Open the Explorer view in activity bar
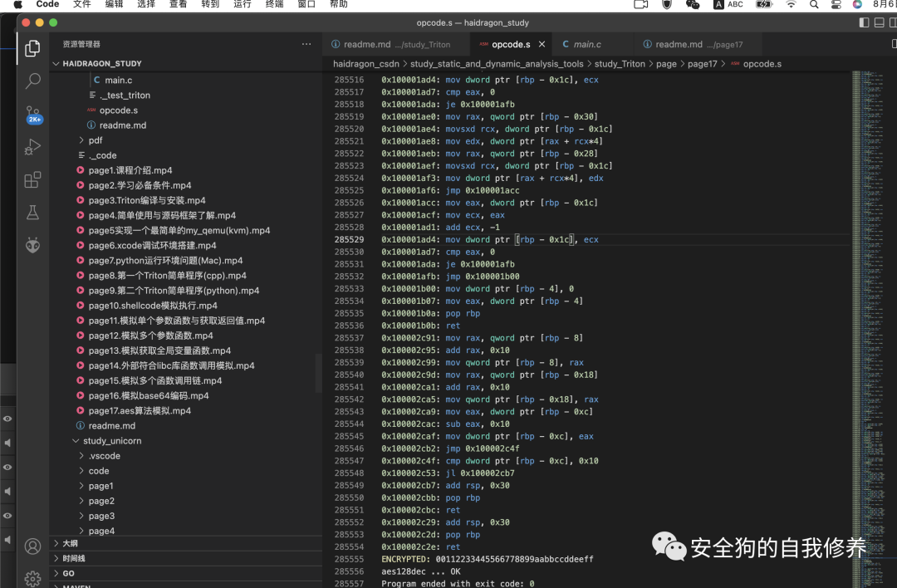897x588 pixels. 32,49
